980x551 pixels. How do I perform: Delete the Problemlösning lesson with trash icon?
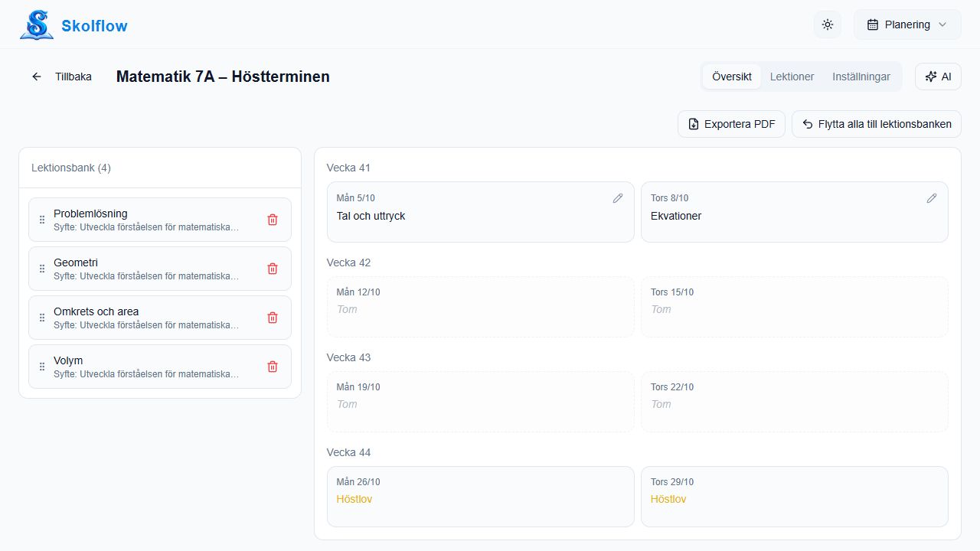point(273,220)
